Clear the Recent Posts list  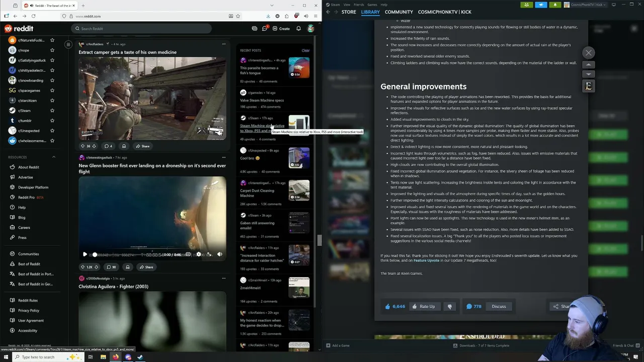(305, 50)
